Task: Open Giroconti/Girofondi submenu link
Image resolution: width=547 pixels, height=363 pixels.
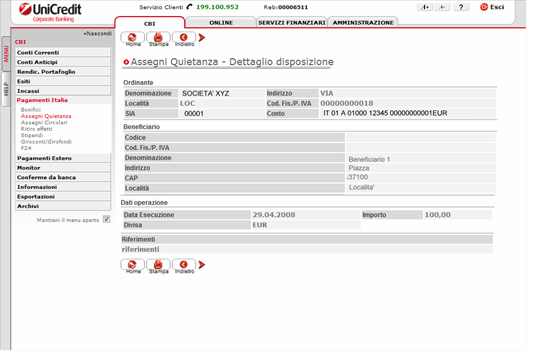Action: 46,142
